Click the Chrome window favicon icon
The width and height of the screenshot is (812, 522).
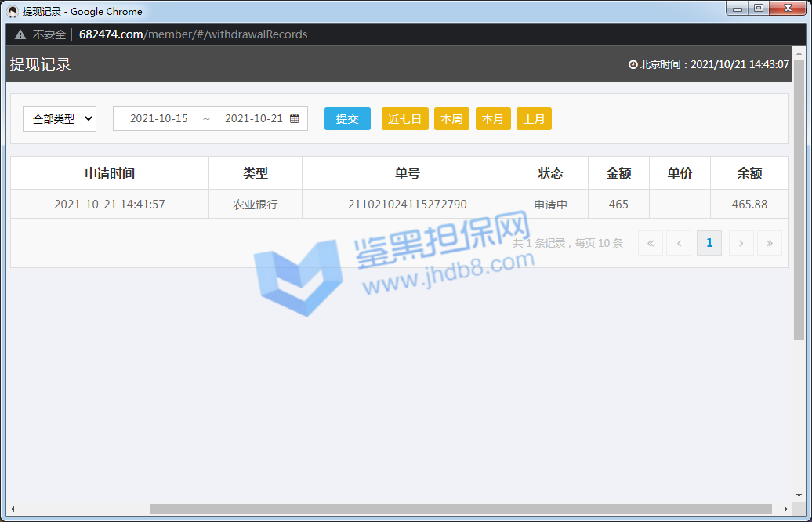tap(13, 11)
